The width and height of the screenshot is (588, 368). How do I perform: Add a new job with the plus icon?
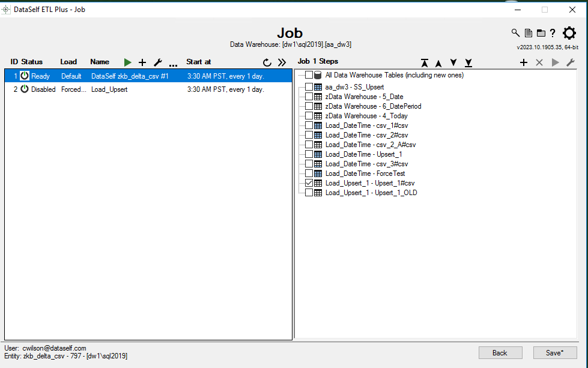(x=142, y=62)
